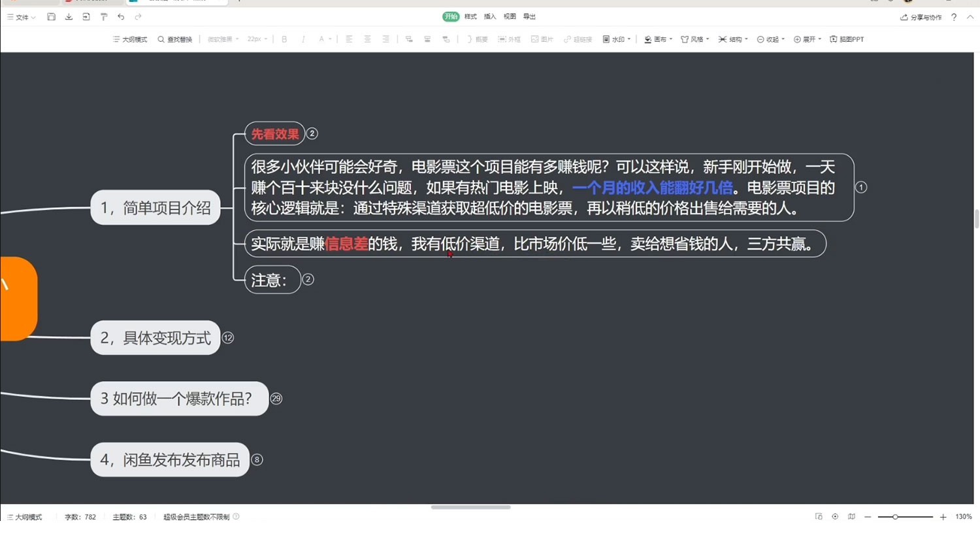Select the 实际就是赚信息差的钱 topic node
This screenshot has height=536, width=980.
(535, 244)
